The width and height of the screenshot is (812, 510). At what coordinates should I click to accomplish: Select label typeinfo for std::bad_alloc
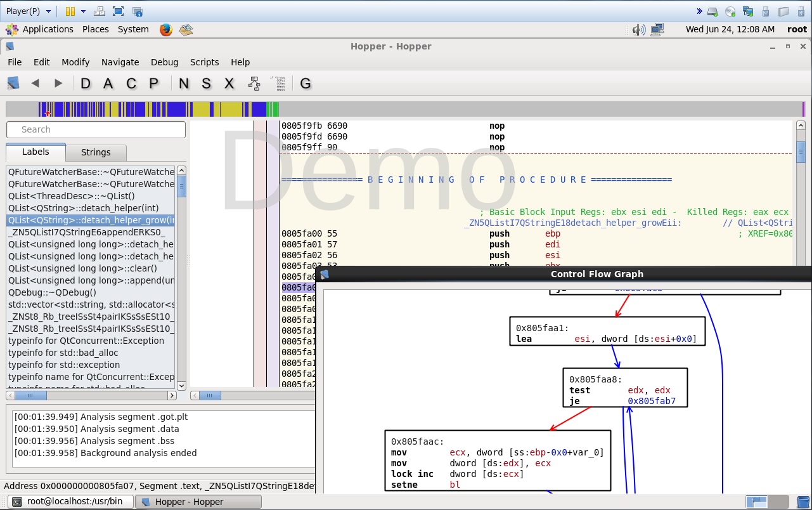(91, 353)
